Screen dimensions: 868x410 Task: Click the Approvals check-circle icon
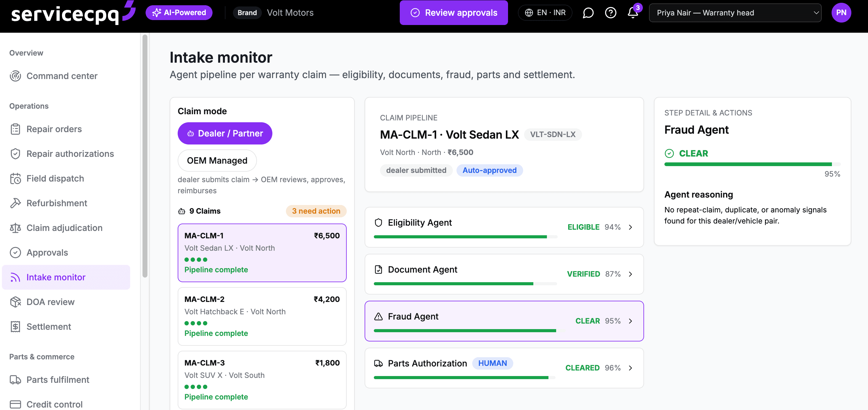[x=15, y=253]
